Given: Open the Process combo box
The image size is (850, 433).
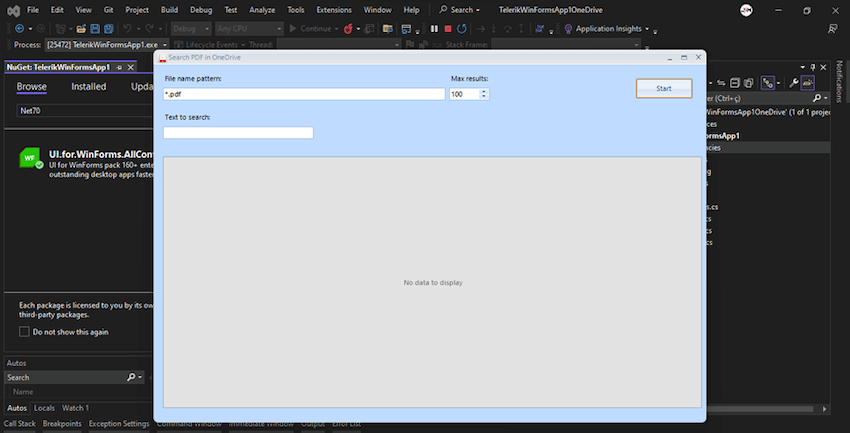Looking at the screenshot, I should pos(107,45).
